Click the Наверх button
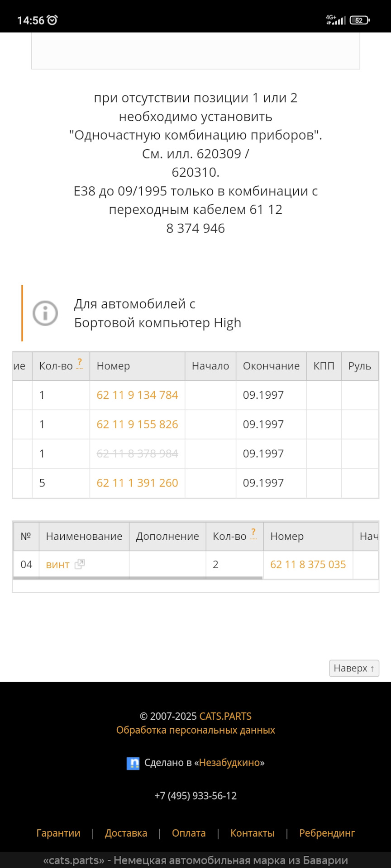 (x=354, y=668)
